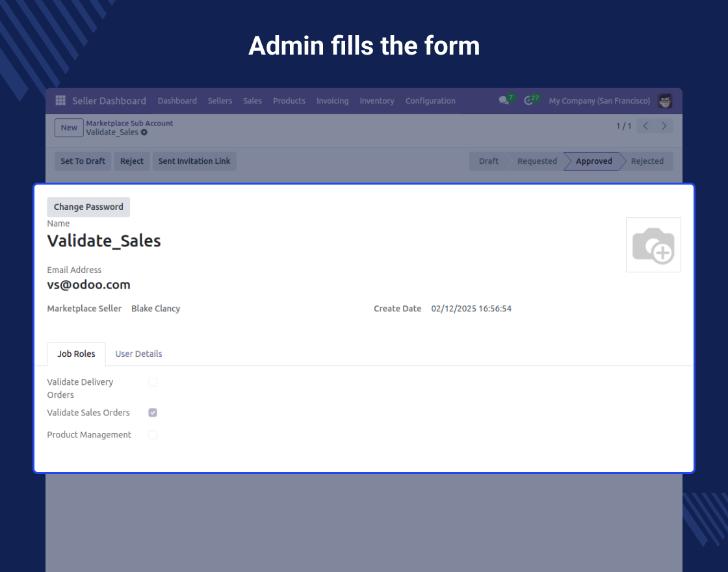Switch to the User Details tab

139,354
